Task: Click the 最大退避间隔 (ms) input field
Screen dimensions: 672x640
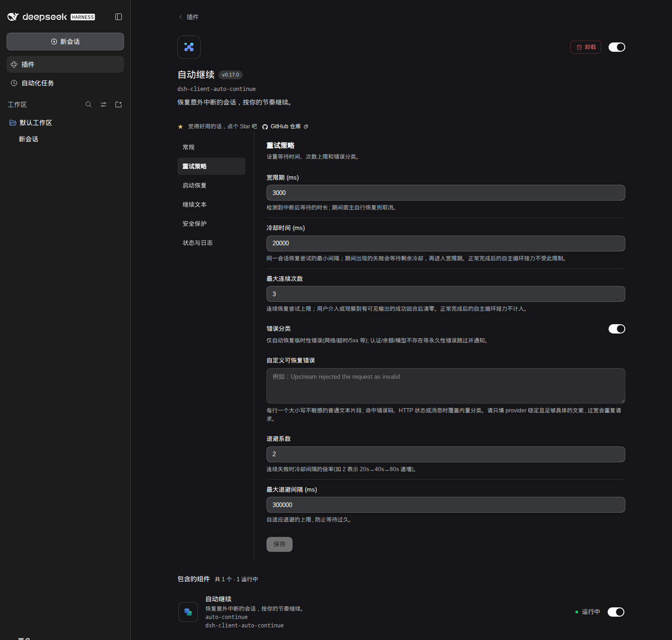Action: coord(446,505)
